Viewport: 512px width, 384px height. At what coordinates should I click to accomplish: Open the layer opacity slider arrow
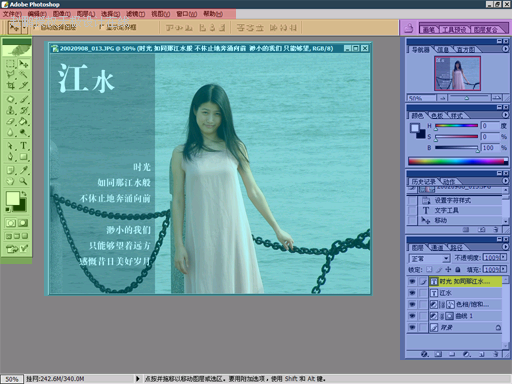(503, 257)
